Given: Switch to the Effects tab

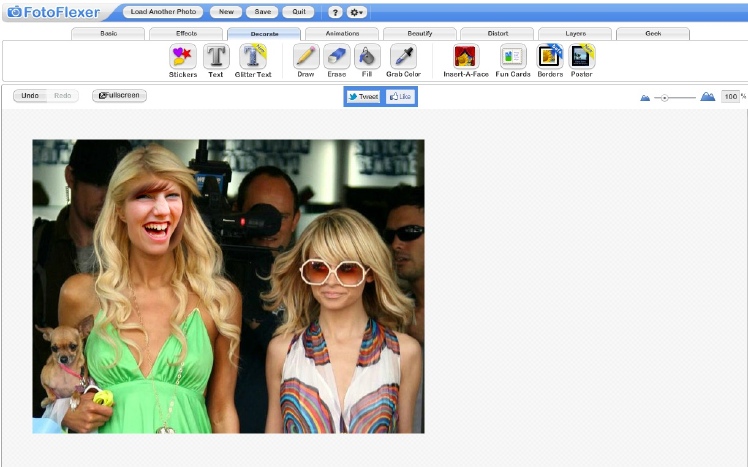Looking at the screenshot, I should pyautogui.click(x=186, y=34).
